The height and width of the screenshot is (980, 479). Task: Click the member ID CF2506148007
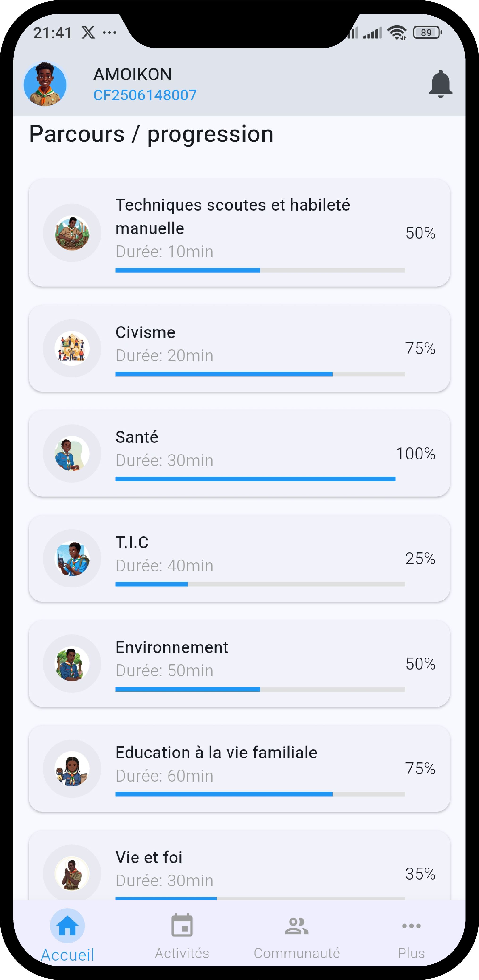point(145,95)
